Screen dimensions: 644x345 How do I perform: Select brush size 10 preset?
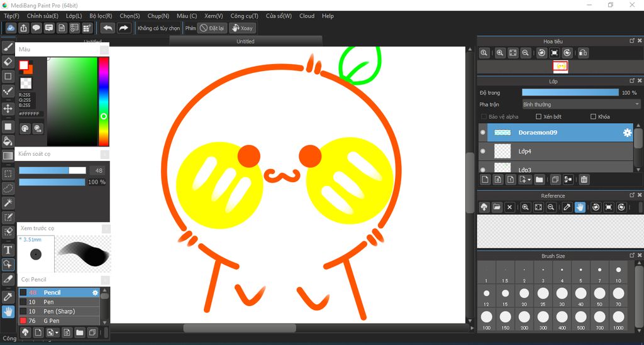pyautogui.click(x=618, y=273)
